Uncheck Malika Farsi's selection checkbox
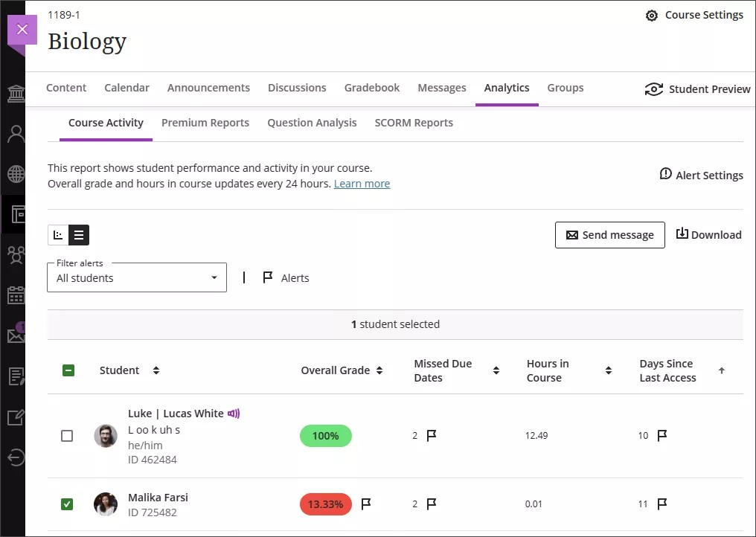The image size is (756, 537). [x=67, y=504]
